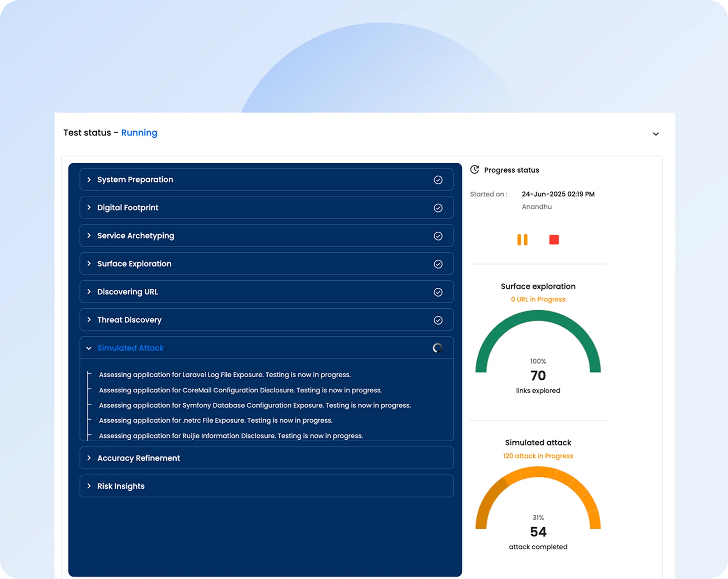Click Simulated Attack loading spinner icon
Screen dimensions: 728x579
(437, 348)
